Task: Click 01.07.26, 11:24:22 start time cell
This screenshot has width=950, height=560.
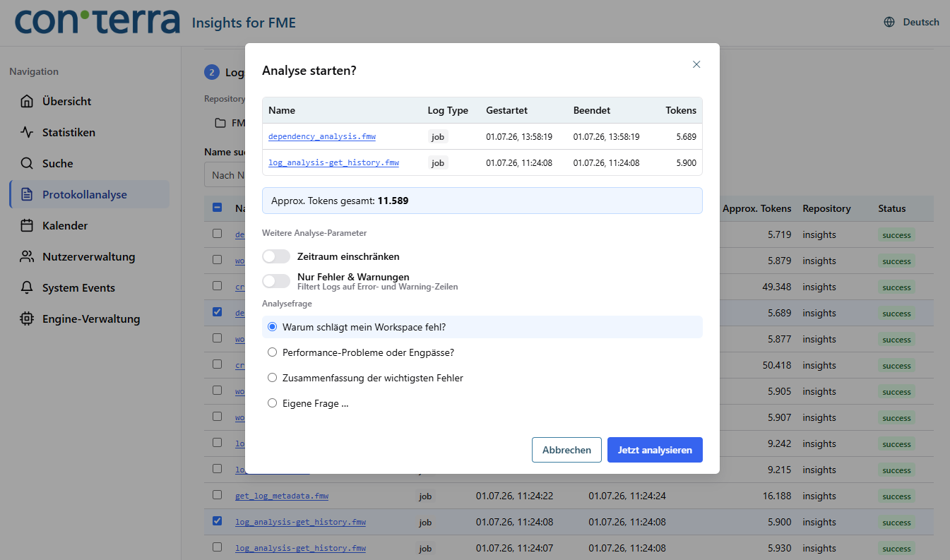Action: click(514, 496)
